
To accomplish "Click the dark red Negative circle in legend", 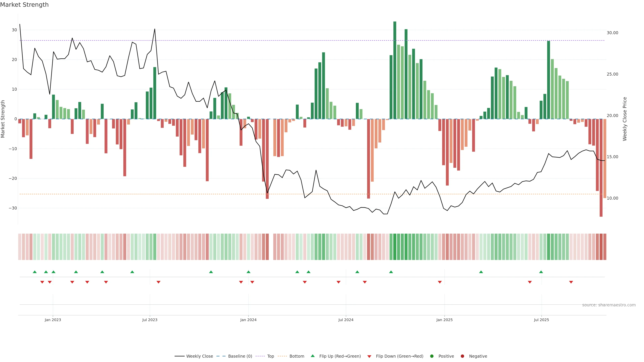I will (x=462, y=356).
